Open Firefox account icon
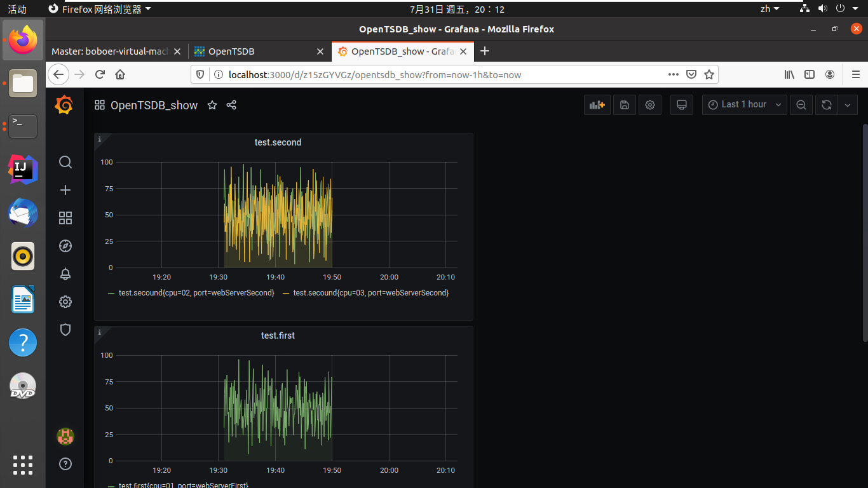The image size is (868, 488). click(830, 74)
